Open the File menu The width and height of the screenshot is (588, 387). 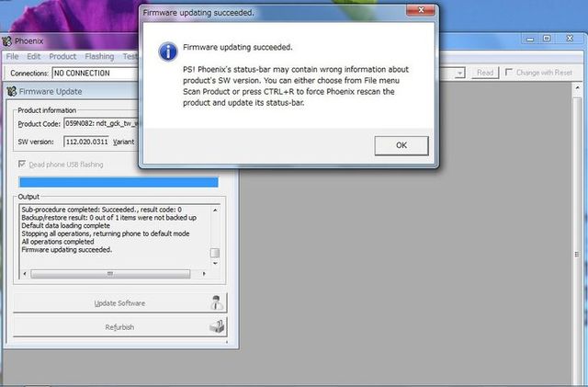point(11,57)
